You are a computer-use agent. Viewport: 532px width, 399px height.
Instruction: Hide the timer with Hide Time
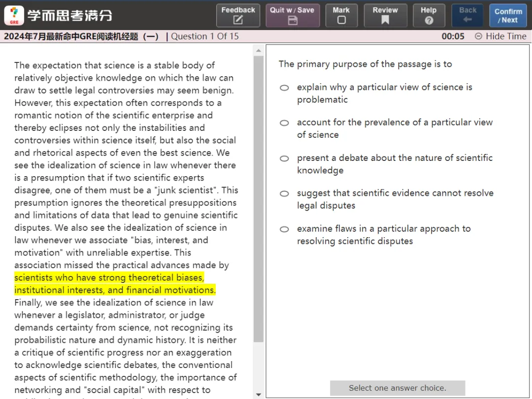pyautogui.click(x=500, y=36)
